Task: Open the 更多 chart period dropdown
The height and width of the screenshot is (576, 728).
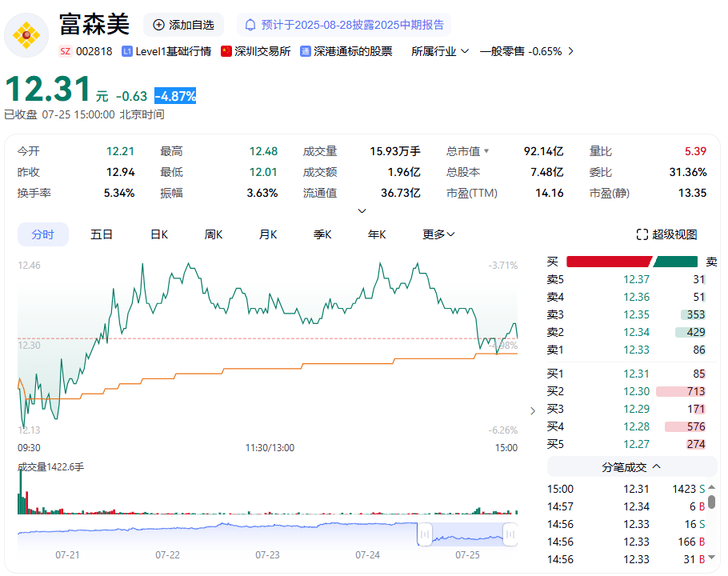Action: [438, 234]
